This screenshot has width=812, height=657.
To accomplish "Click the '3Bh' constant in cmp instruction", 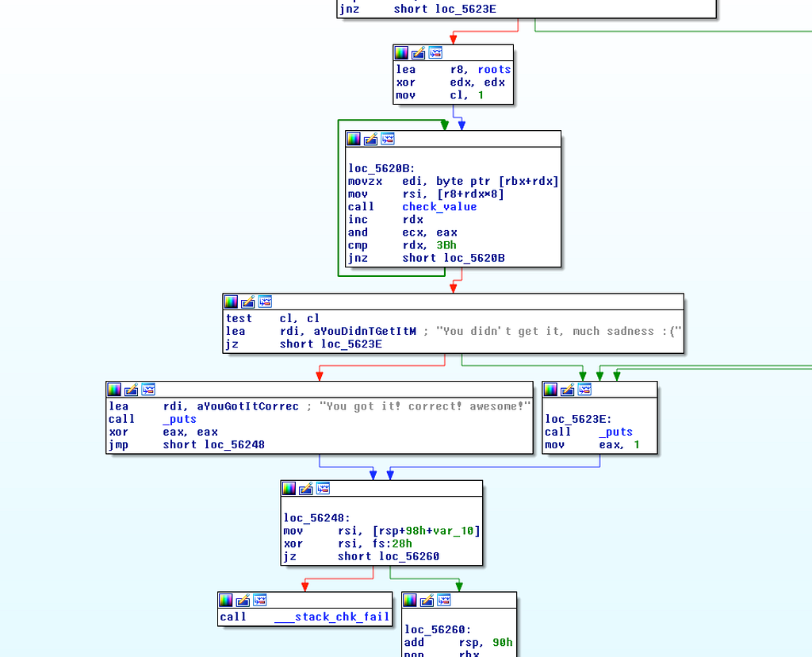I will coord(446,245).
